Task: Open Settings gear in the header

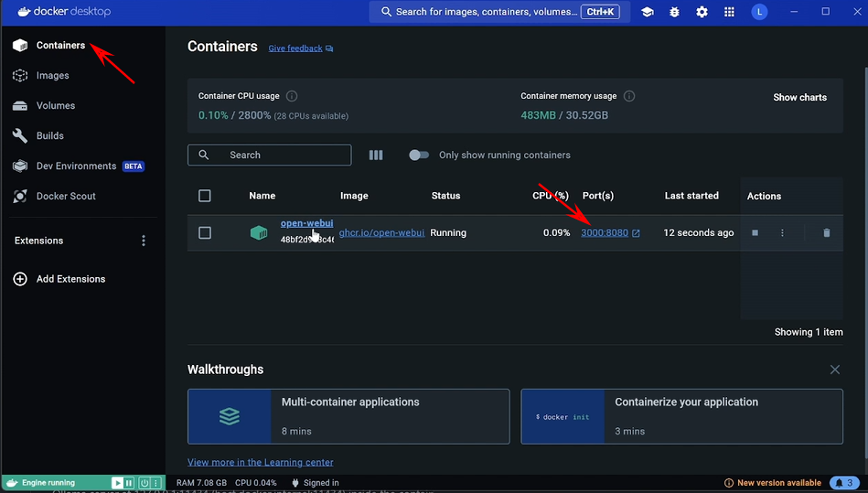Action: 702,12
